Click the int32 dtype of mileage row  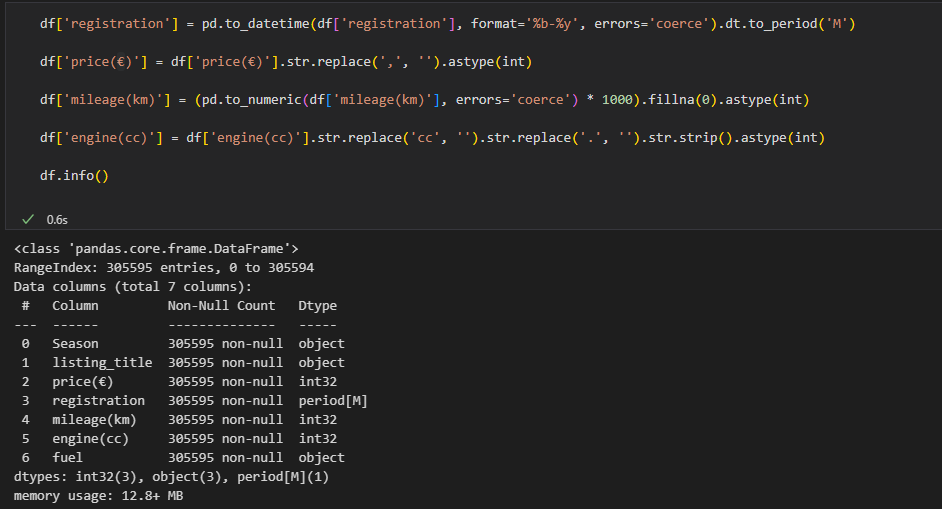pyautogui.click(x=318, y=419)
